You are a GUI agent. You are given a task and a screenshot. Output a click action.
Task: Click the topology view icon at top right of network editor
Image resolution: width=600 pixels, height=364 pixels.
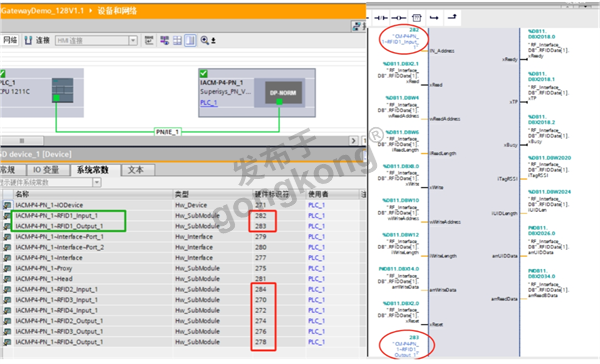point(357,26)
